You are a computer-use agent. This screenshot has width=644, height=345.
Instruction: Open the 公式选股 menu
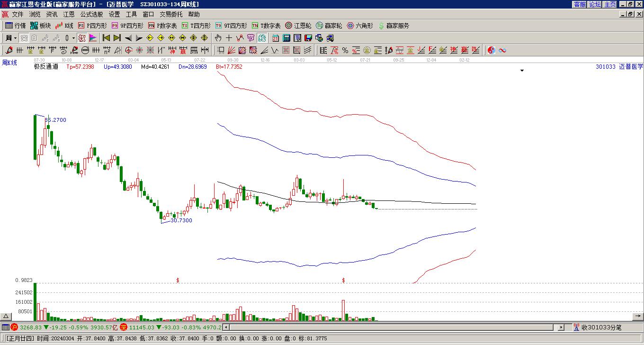[x=91, y=15]
